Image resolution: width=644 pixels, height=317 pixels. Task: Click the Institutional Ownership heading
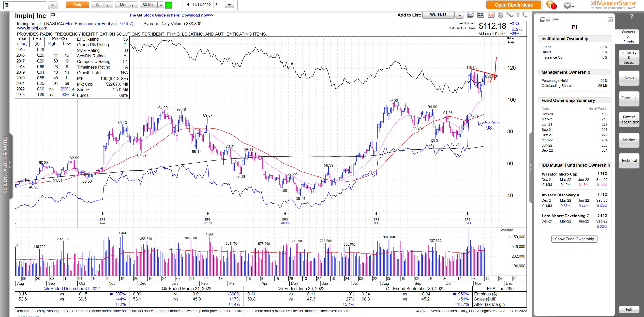(x=565, y=39)
